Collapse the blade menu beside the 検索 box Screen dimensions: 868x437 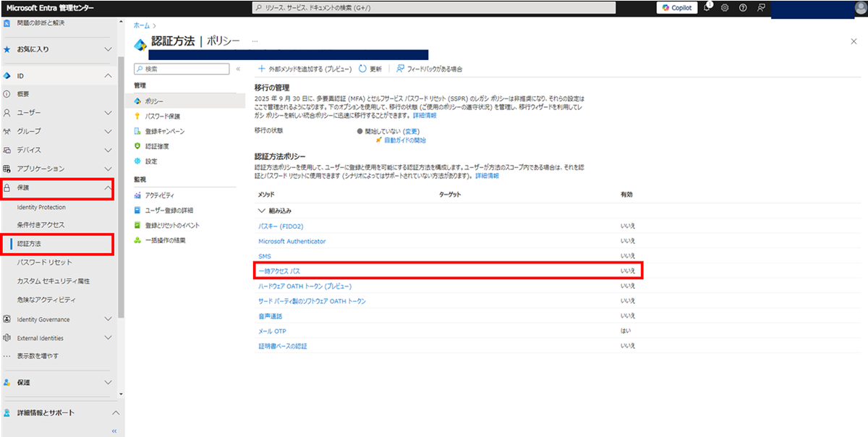[238, 69]
